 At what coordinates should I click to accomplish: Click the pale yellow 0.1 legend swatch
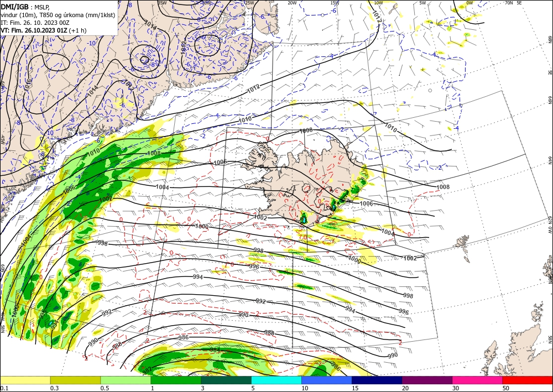click(x=25, y=380)
